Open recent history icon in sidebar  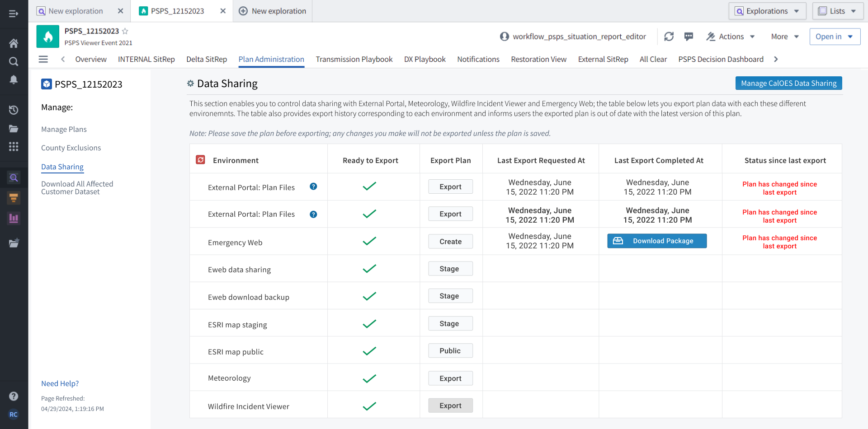(x=14, y=110)
